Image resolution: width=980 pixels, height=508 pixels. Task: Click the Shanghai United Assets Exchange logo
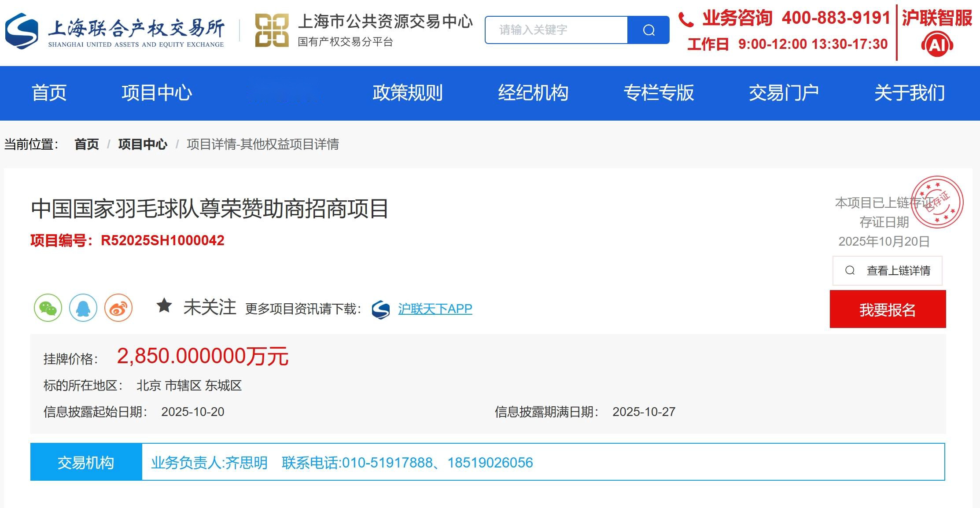tap(114, 30)
